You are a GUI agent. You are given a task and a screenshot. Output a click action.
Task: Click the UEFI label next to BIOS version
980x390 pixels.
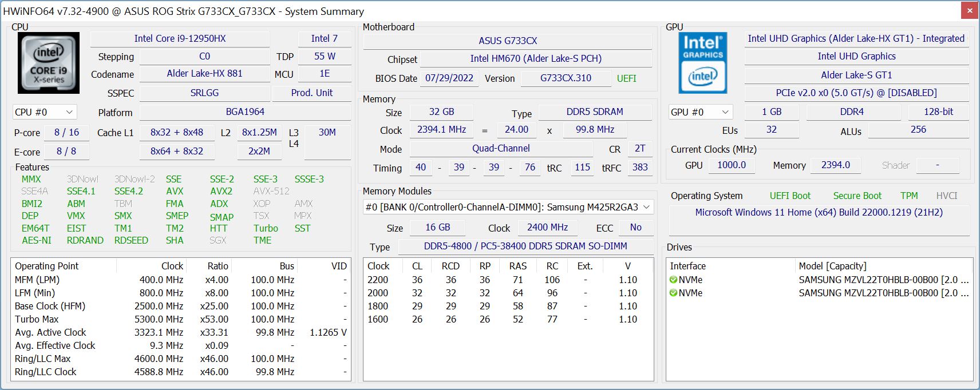(x=627, y=78)
